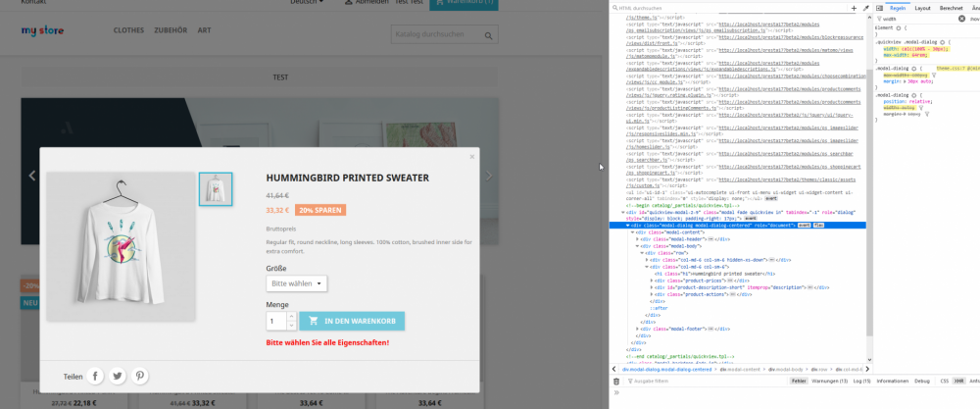Switch to the Layout tab
Image resolution: width=980 pixels, height=409 pixels.
pos(922,8)
